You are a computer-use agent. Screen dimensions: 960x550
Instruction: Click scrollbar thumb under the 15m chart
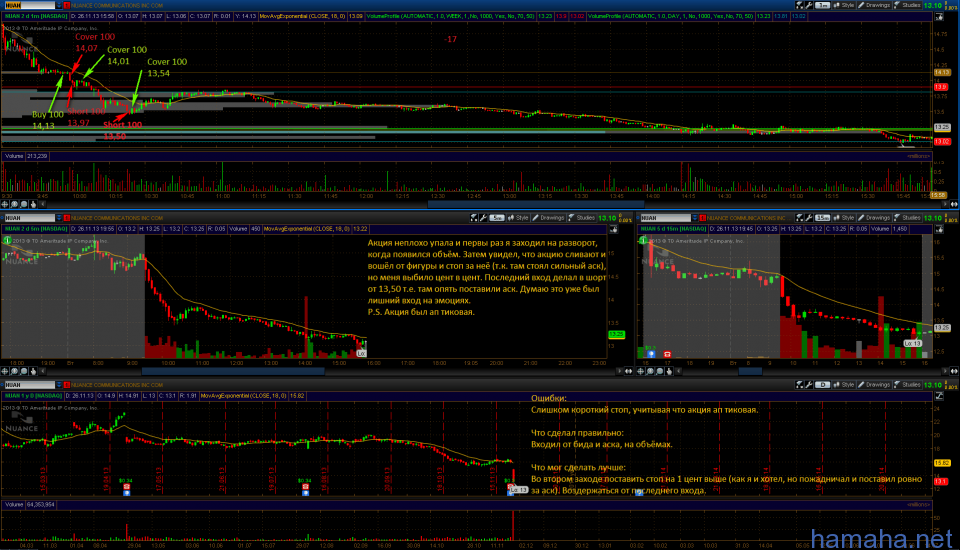click(x=751, y=371)
